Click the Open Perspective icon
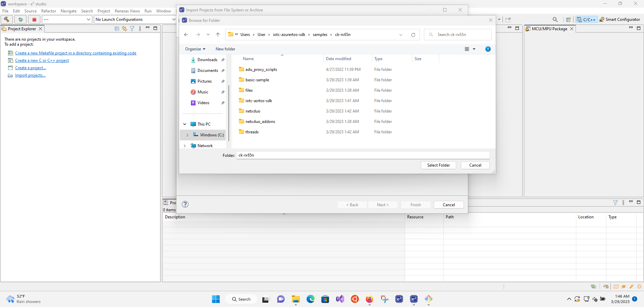Image resolution: width=644 pixels, height=307 pixels. click(x=568, y=19)
